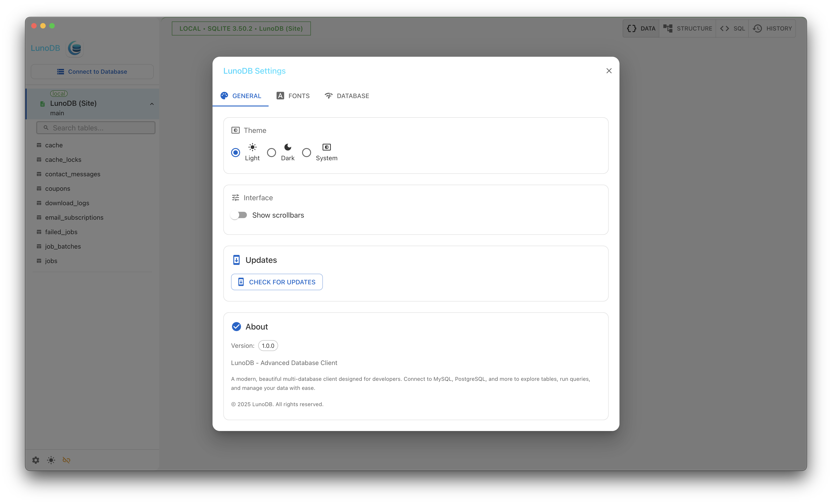The image size is (832, 504).
Task: Click the settings gear icon in sidebar footer
Action: click(36, 460)
